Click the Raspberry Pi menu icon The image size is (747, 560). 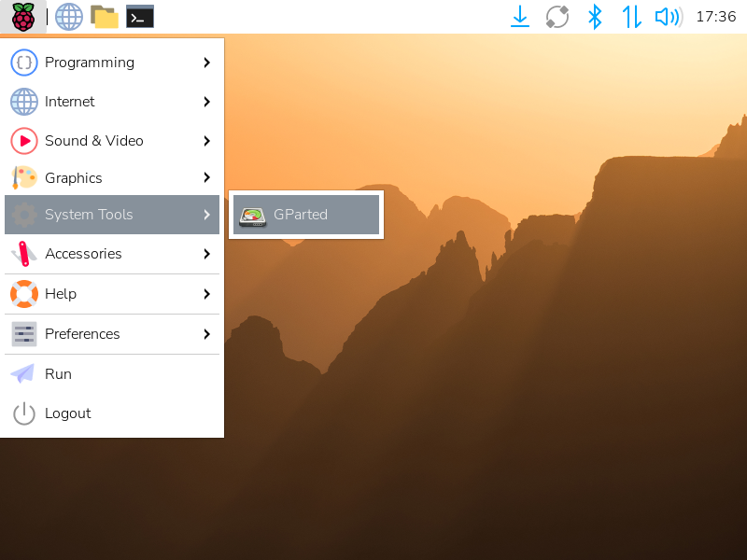pyautogui.click(x=22, y=16)
